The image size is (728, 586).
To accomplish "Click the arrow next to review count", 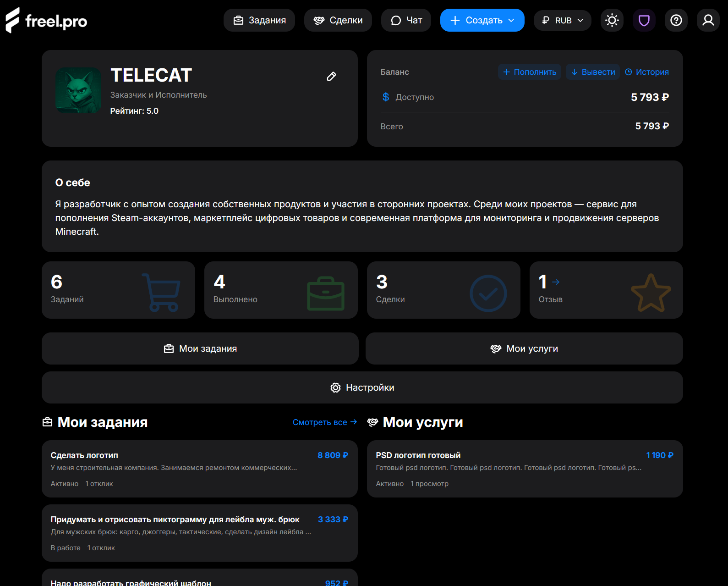I will [x=556, y=282].
